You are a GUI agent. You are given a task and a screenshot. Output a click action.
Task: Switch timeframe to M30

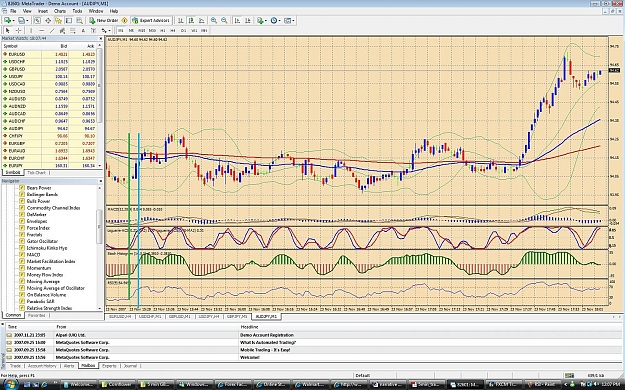pos(152,30)
